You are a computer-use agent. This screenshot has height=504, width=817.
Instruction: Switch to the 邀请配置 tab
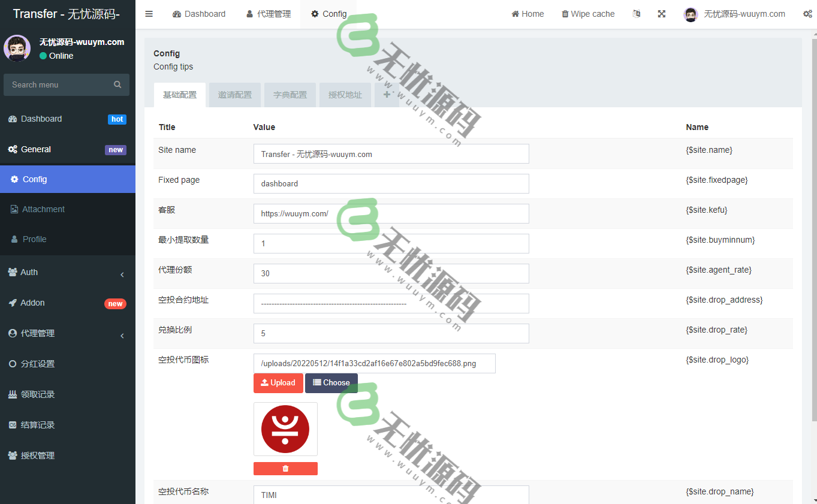coord(234,95)
